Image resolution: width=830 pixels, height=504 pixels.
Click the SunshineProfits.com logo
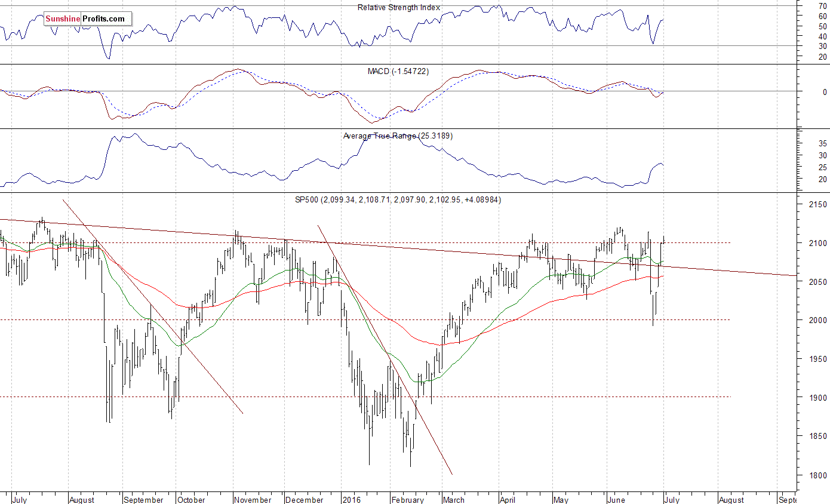pos(88,19)
